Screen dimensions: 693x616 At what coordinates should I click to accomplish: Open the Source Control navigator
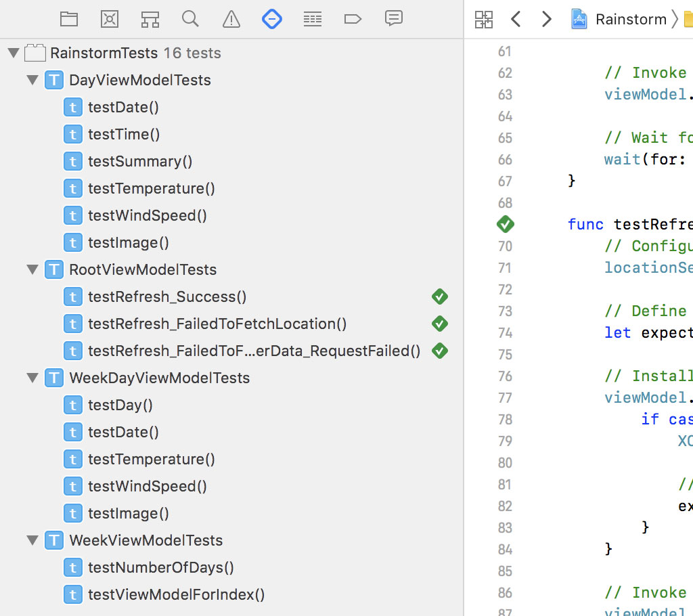click(x=109, y=19)
